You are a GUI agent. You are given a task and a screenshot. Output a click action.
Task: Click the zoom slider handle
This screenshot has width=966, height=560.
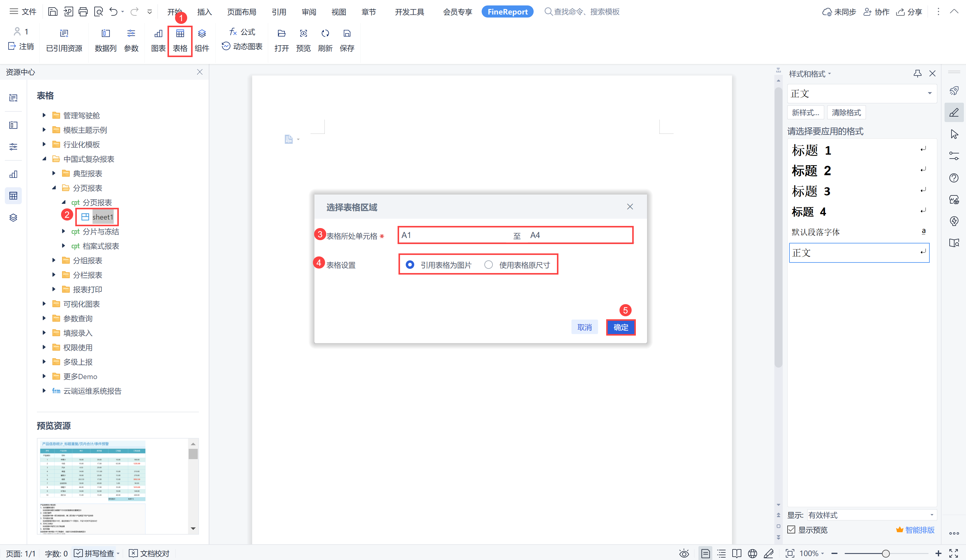[x=886, y=553]
